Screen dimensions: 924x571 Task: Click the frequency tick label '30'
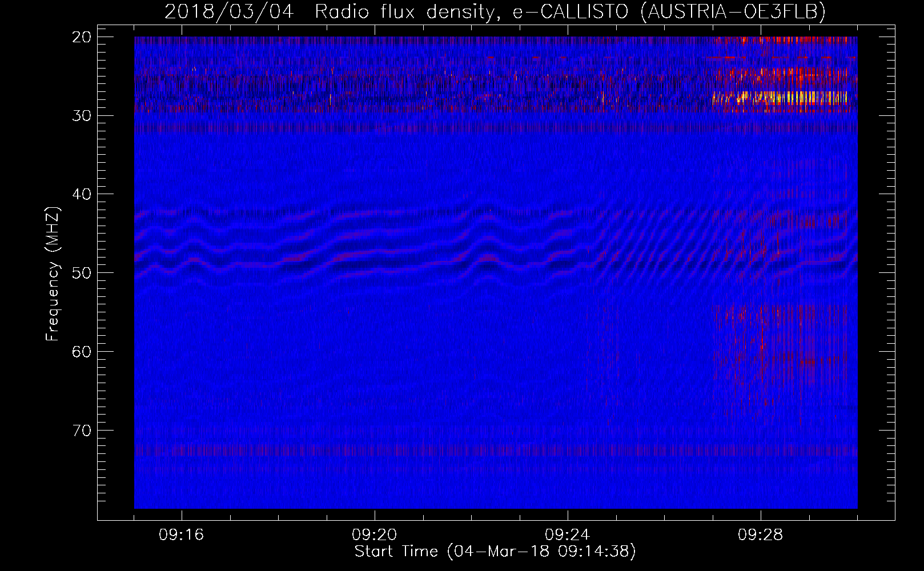[x=82, y=116]
